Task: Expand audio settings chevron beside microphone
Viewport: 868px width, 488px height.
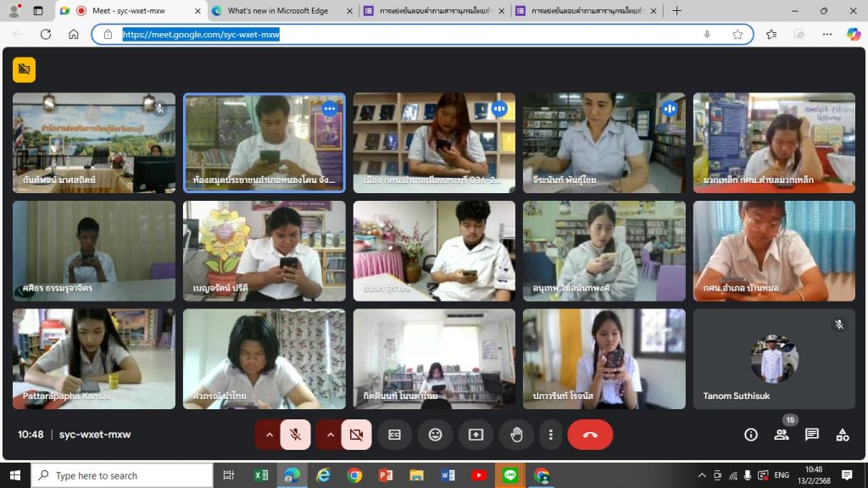Action: tap(269, 435)
